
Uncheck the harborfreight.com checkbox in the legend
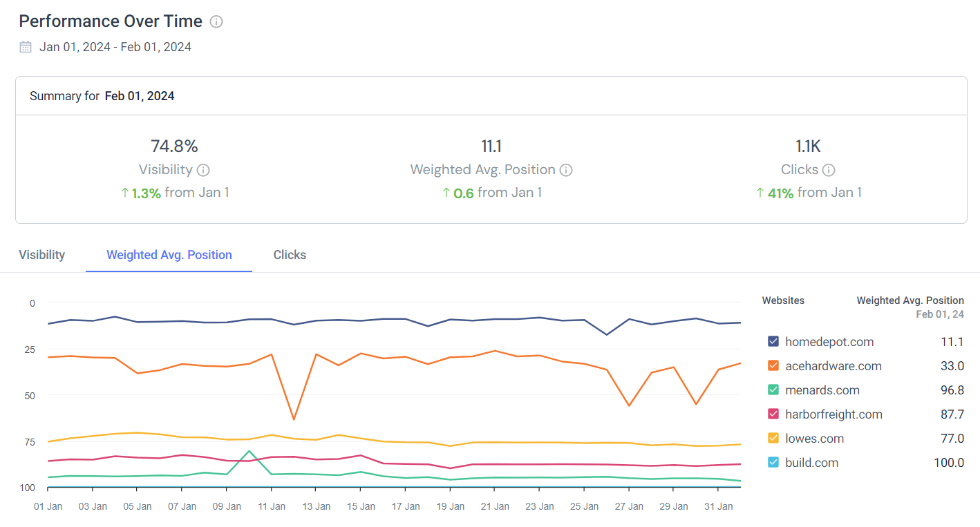click(x=773, y=414)
